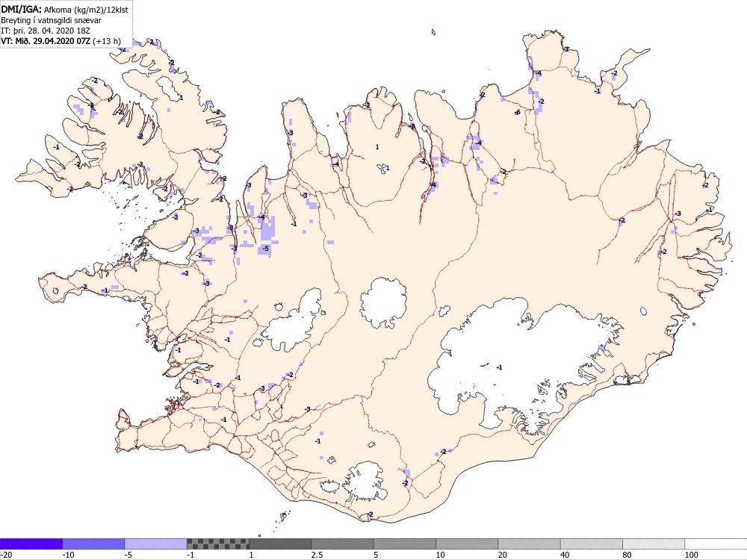The height and width of the screenshot is (560, 747).
Task: Click the '-10' legend label
Action: 68,555
